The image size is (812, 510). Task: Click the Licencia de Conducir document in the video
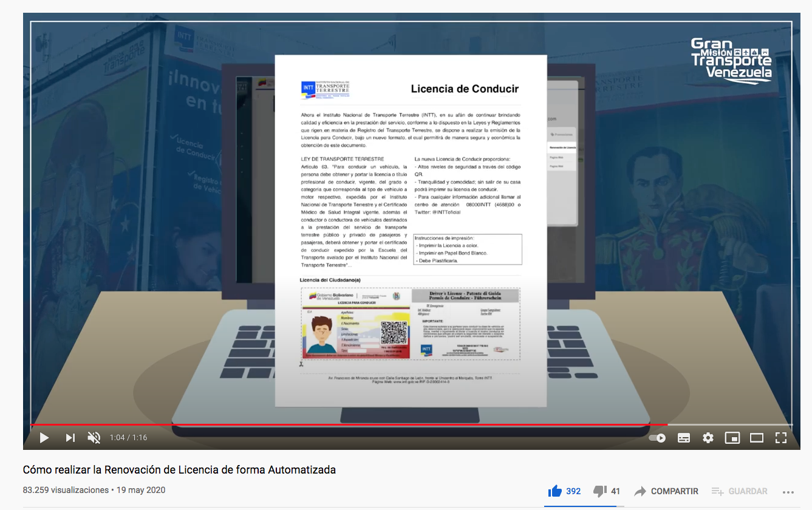pyautogui.click(x=411, y=231)
